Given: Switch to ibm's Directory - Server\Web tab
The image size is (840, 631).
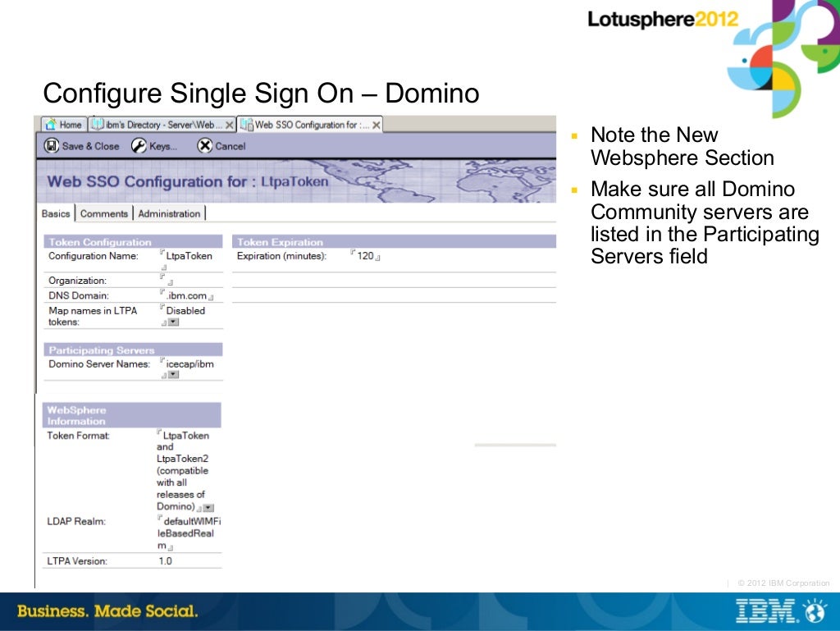Looking at the screenshot, I should click(x=162, y=125).
